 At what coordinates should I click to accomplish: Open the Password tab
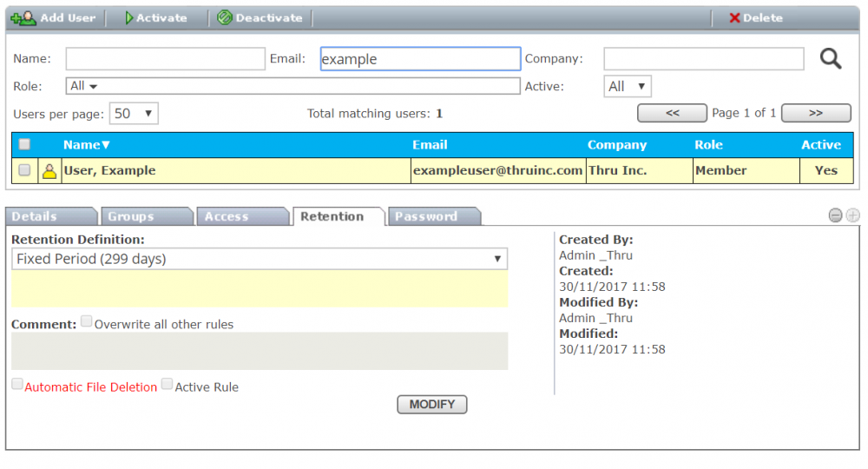coord(431,216)
